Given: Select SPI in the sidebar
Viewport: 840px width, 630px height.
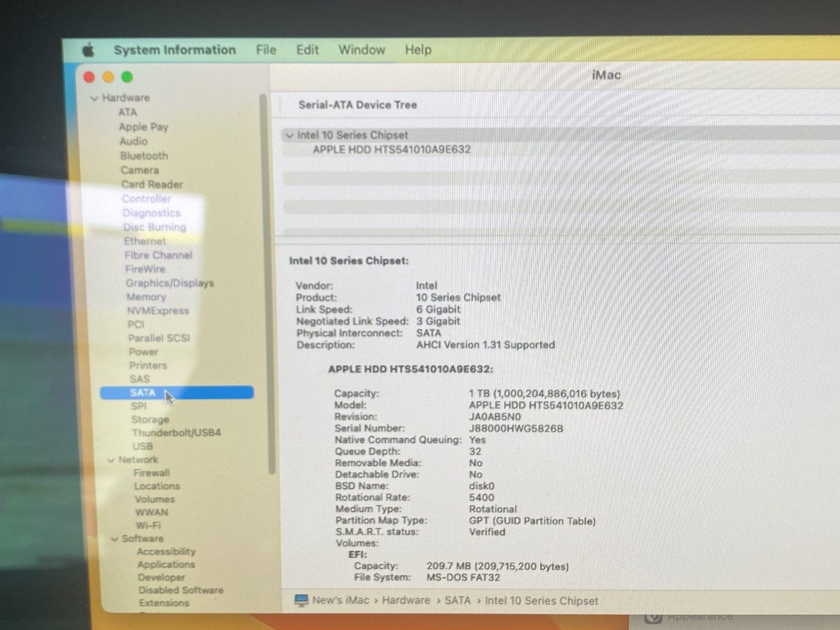Looking at the screenshot, I should (139, 406).
